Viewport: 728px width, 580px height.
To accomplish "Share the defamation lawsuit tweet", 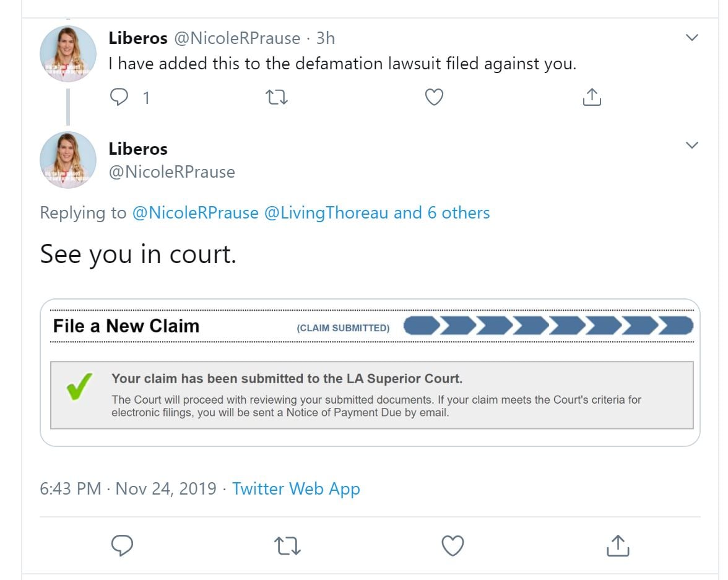I will pyautogui.click(x=592, y=97).
